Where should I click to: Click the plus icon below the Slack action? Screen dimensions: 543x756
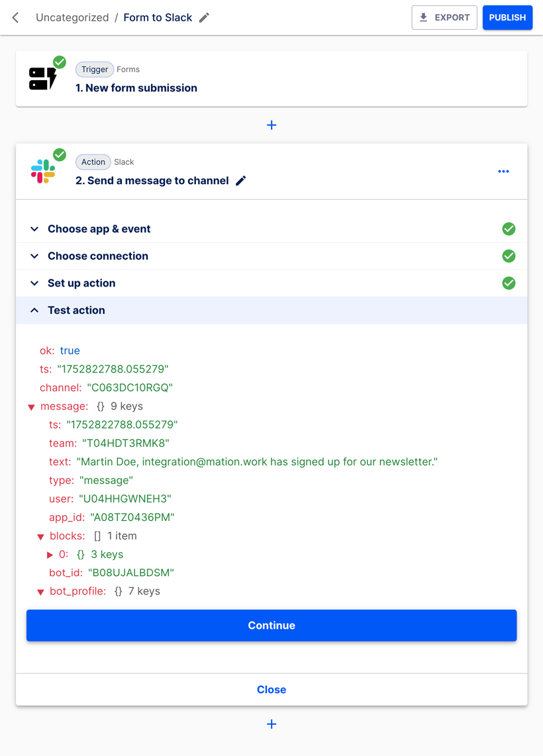(x=271, y=724)
